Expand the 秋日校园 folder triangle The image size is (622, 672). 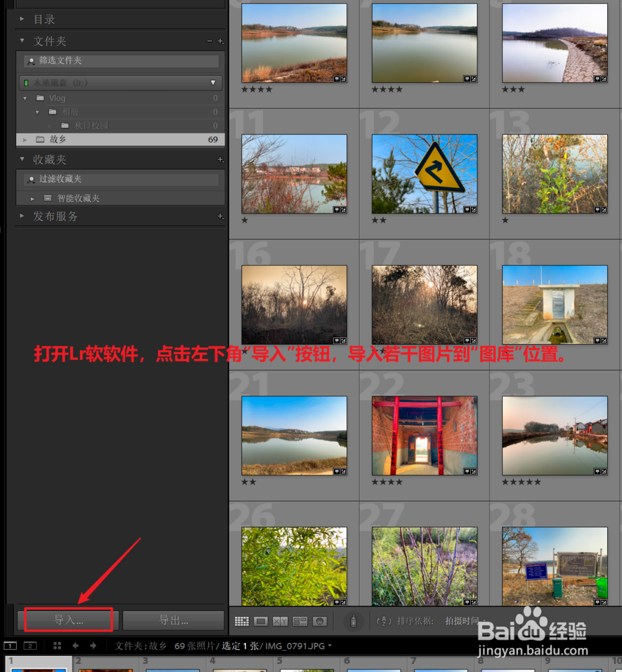click(50, 126)
